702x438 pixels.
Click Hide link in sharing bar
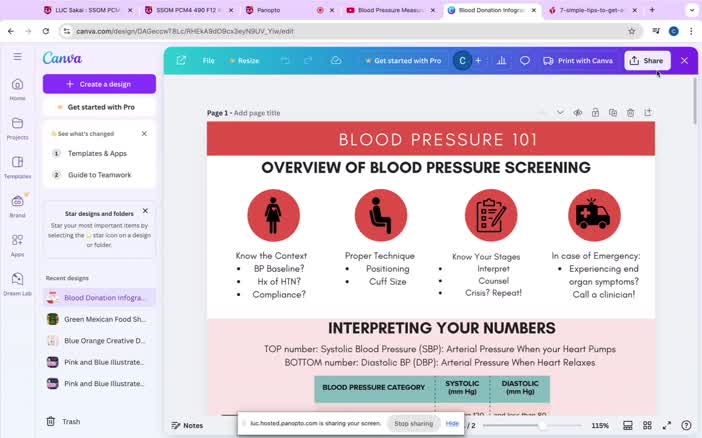pos(452,423)
